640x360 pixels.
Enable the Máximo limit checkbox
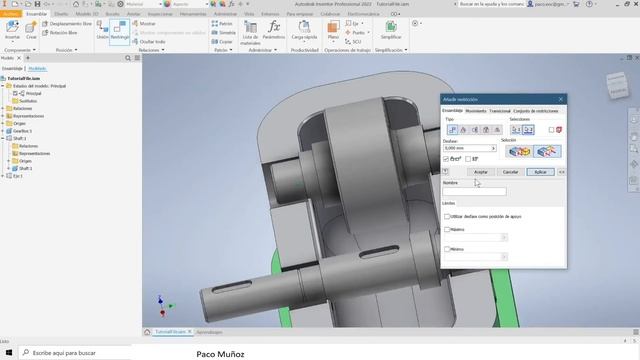coord(447,229)
